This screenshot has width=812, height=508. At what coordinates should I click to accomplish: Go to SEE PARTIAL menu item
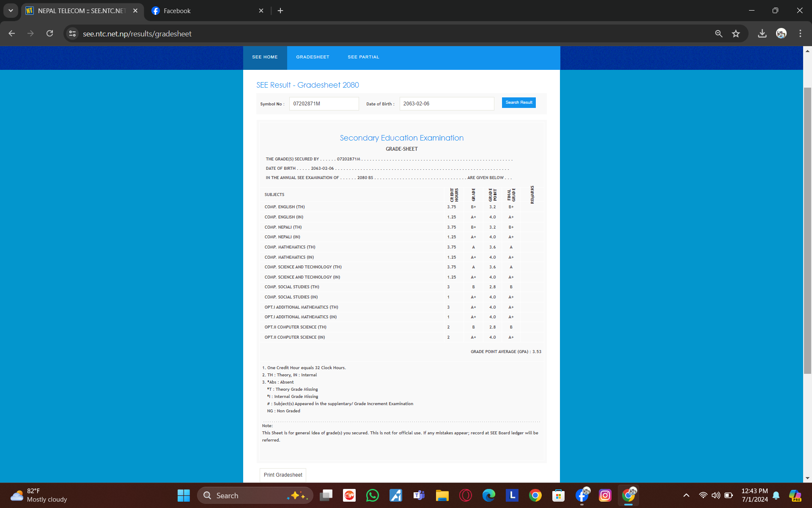point(363,57)
